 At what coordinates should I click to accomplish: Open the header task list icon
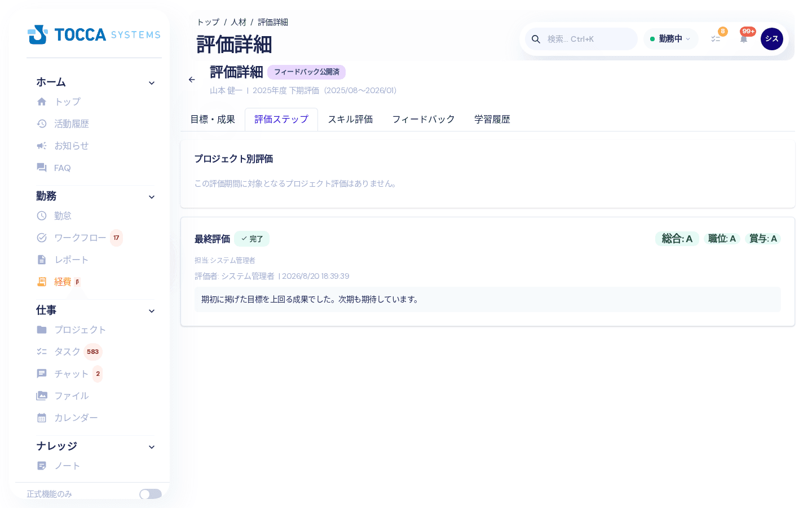[716, 39]
